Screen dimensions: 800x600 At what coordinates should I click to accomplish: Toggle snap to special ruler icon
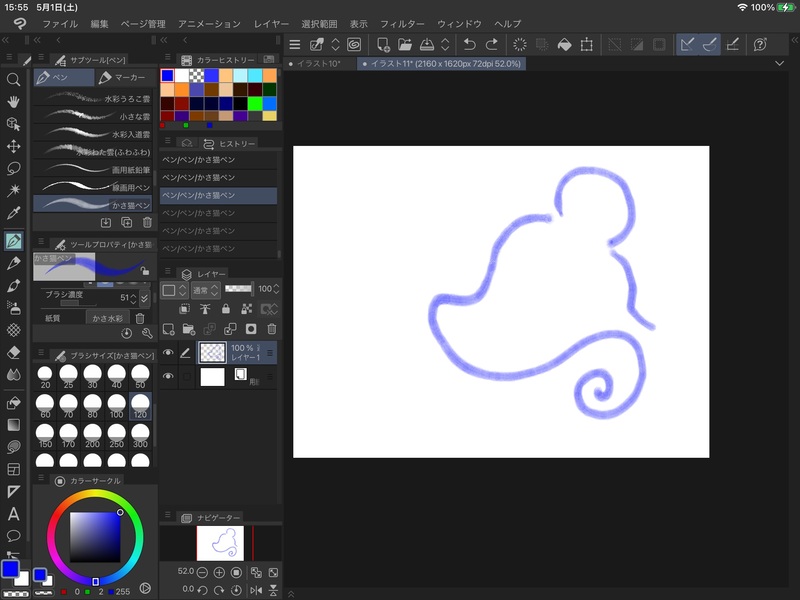(x=710, y=45)
